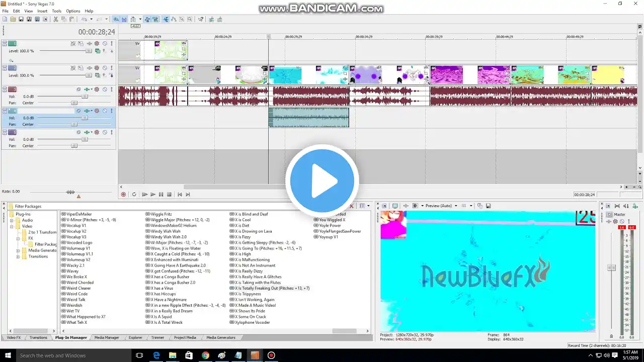Image resolution: width=644 pixels, height=362 pixels.
Task: Click the Master volume fader in mixer
Action: (x=611, y=267)
